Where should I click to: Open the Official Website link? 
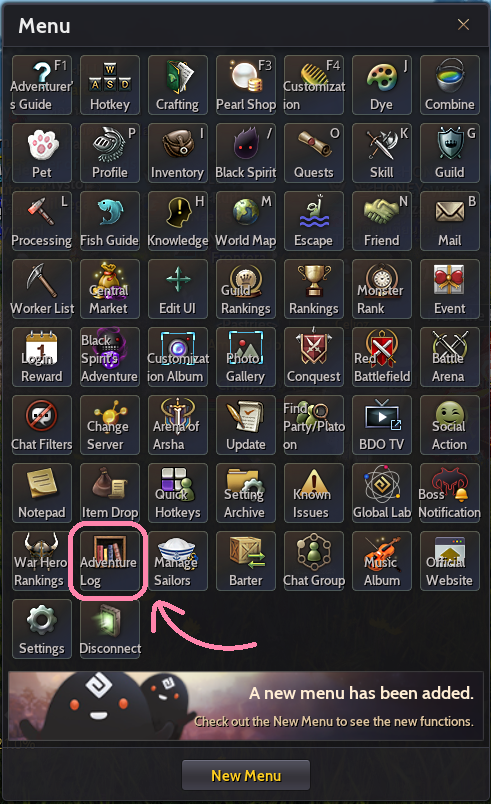click(x=449, y=561)
